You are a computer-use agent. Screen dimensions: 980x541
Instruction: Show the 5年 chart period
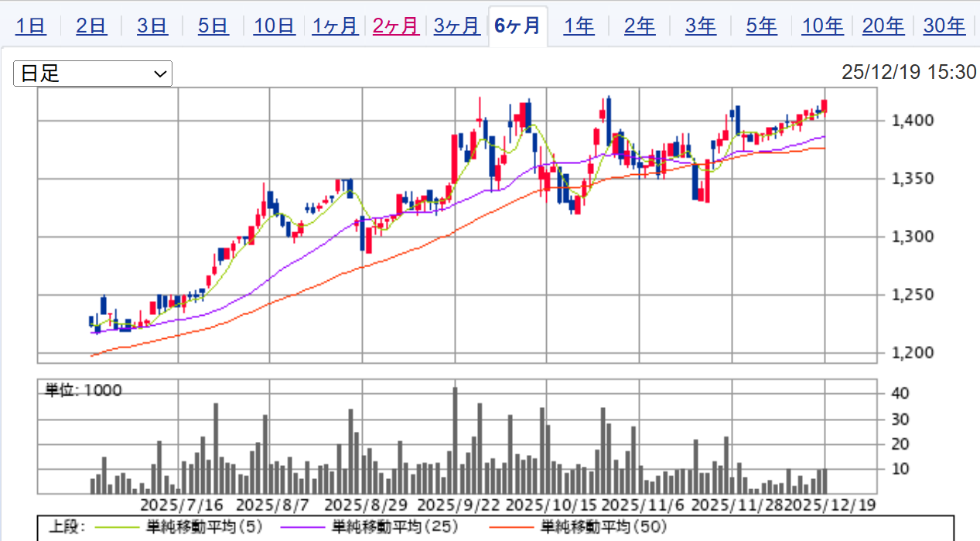point(762,26)
